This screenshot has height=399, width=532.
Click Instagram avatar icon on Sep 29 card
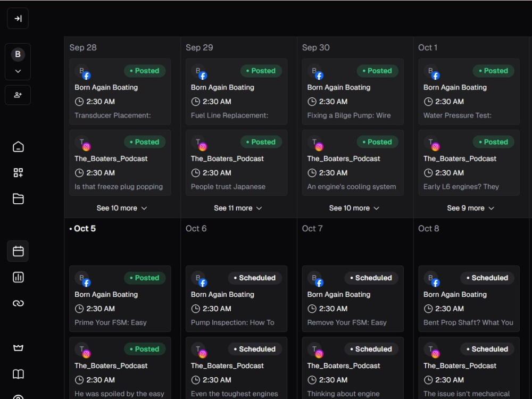click(x=199, y=143)
